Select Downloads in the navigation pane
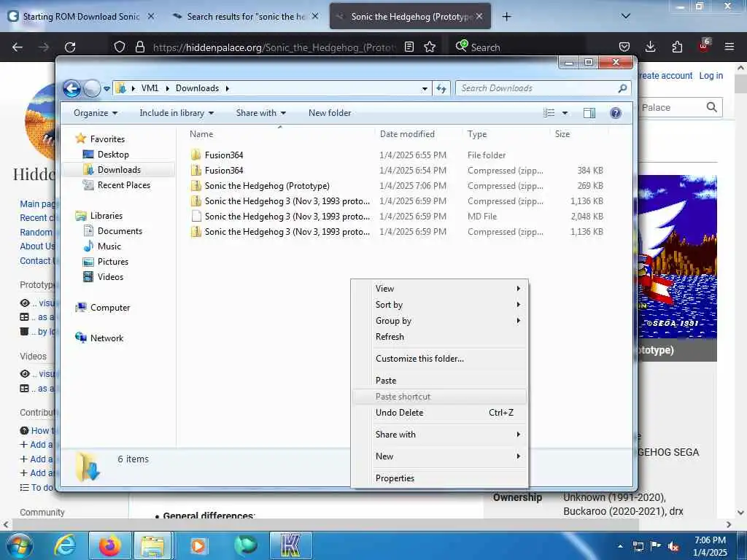The width and height of the screenshot is (747, 560). pos(119,169)
